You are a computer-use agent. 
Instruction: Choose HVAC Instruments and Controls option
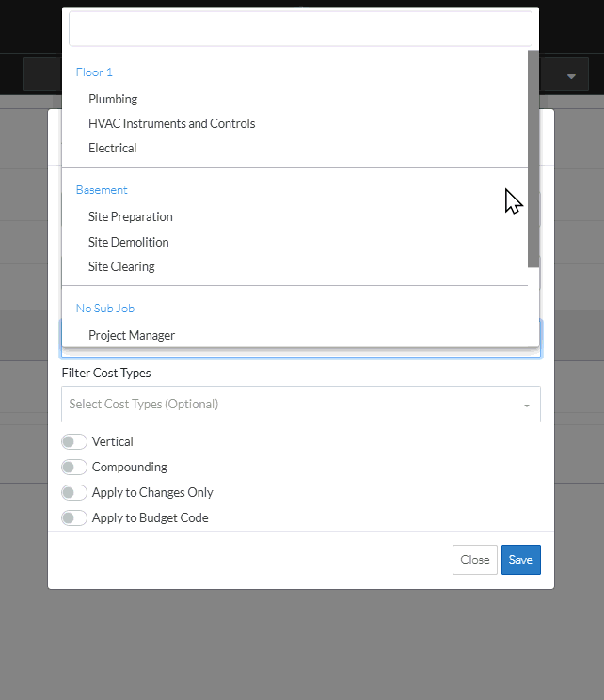171,123
